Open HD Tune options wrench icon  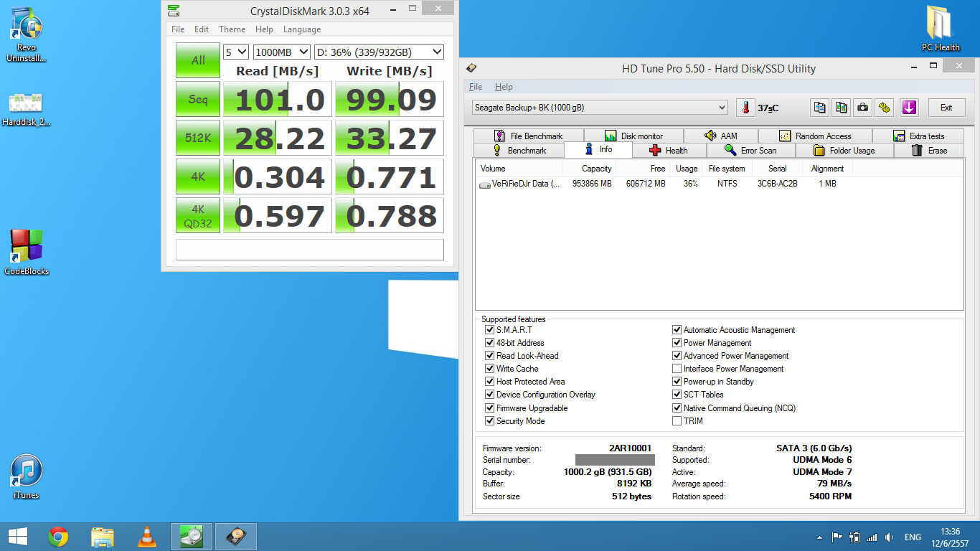[885, 108]
